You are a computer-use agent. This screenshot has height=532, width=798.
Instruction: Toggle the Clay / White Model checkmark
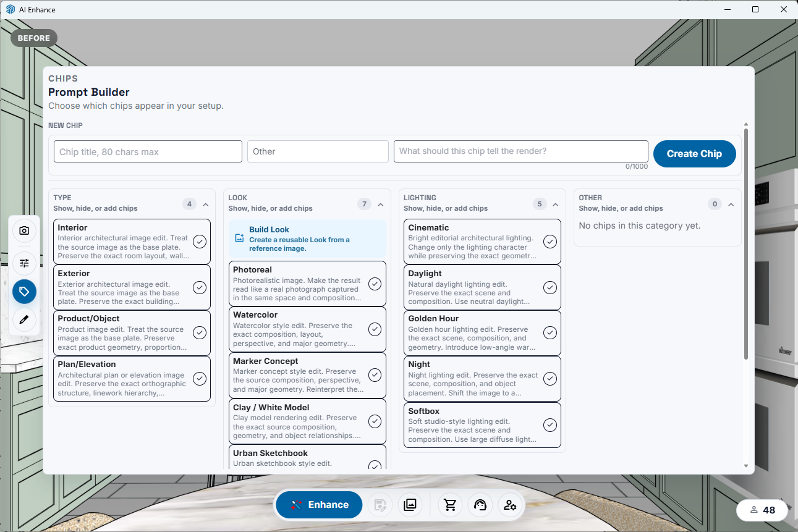point(375,421)
